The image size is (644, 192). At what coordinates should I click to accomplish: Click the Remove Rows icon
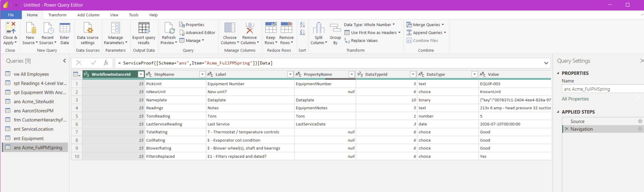tap(286, 28)
